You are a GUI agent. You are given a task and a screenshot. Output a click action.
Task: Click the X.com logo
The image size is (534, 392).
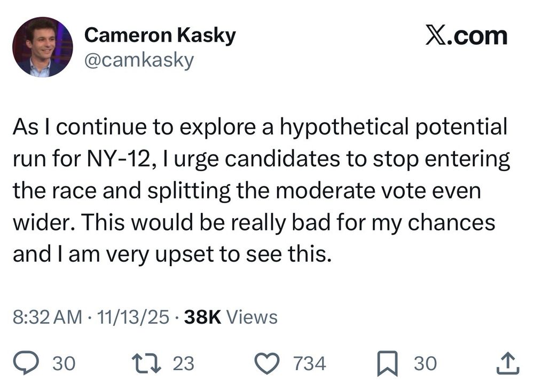coord(466,36)
